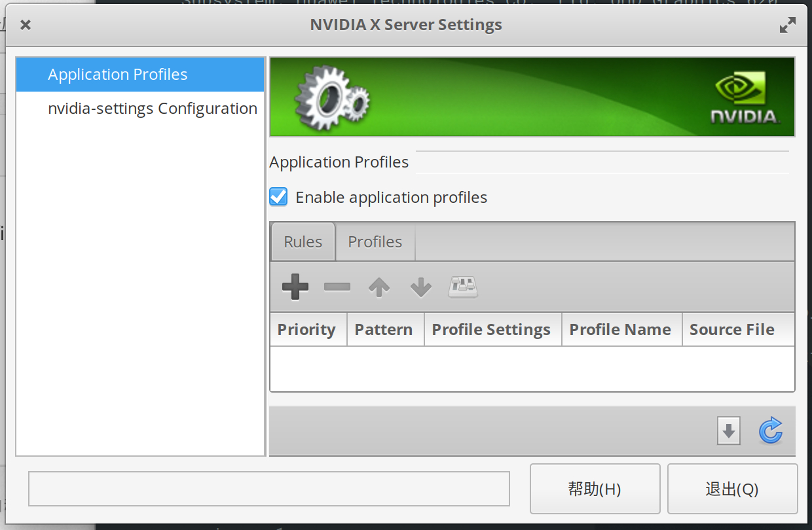This screenshot has height=530, width=812.
Task: Click the Profile Settings column header
Action: coord(491,330)
